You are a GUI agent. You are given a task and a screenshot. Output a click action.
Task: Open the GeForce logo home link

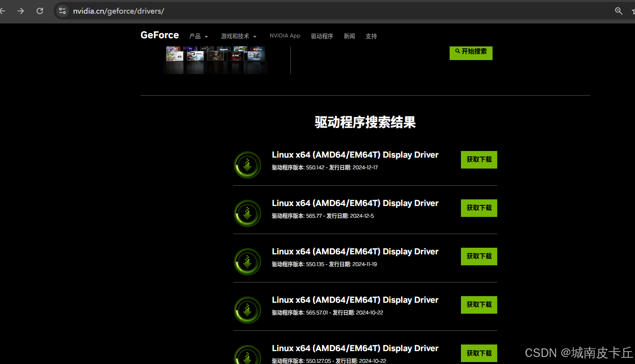(x=160, y=35)
